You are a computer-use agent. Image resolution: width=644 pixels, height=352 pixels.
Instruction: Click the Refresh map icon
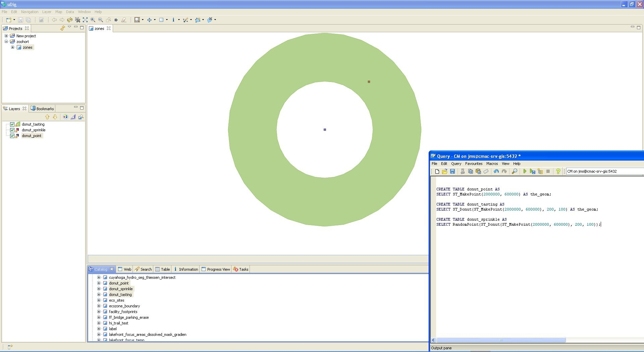pos(69,20)
